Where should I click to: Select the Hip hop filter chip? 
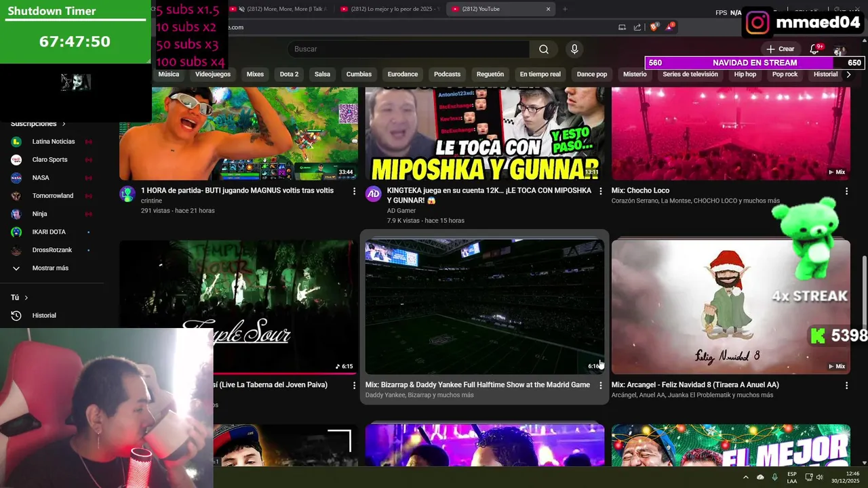click(745, 75)
